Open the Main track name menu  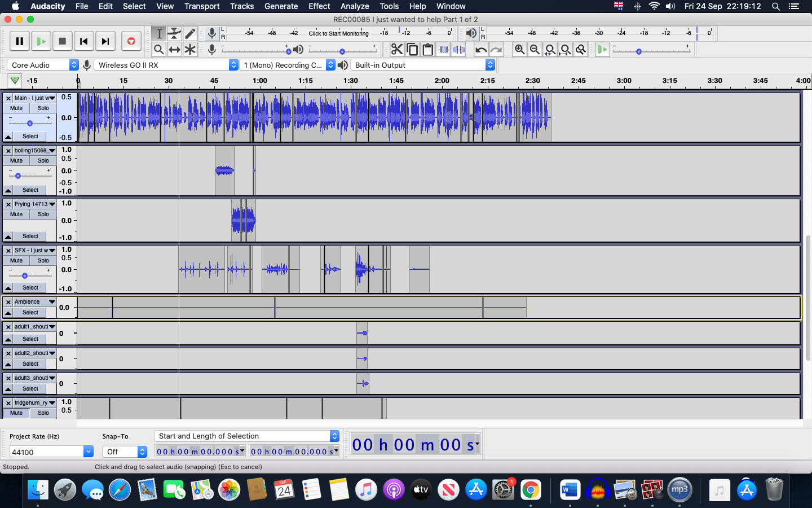35,98
